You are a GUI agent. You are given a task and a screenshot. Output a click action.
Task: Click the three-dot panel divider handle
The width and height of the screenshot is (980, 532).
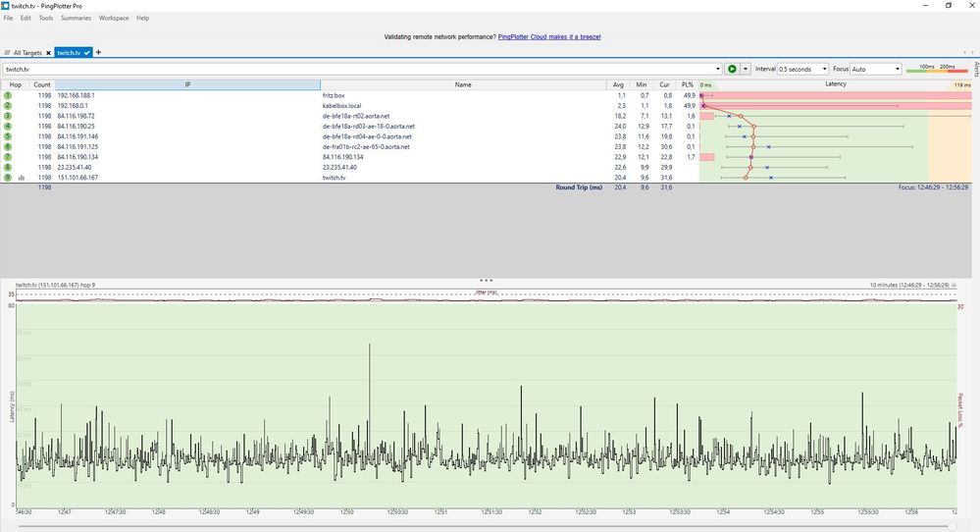tap(487, 281)
